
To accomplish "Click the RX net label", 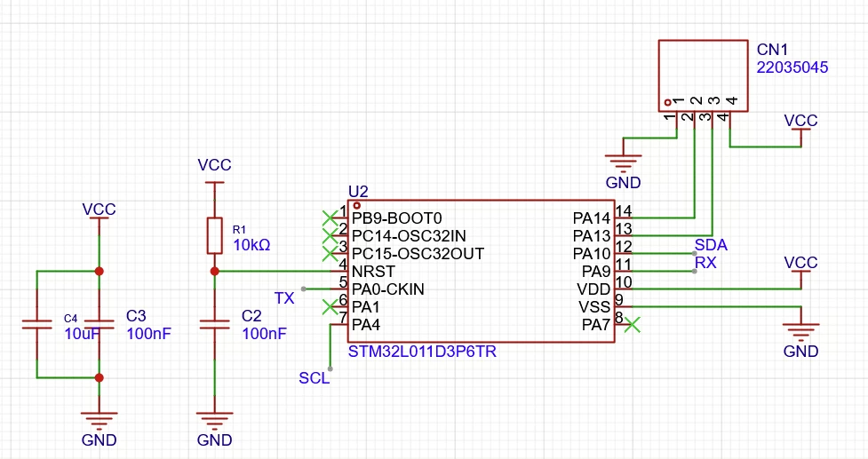I will click(x=705, y=263).
